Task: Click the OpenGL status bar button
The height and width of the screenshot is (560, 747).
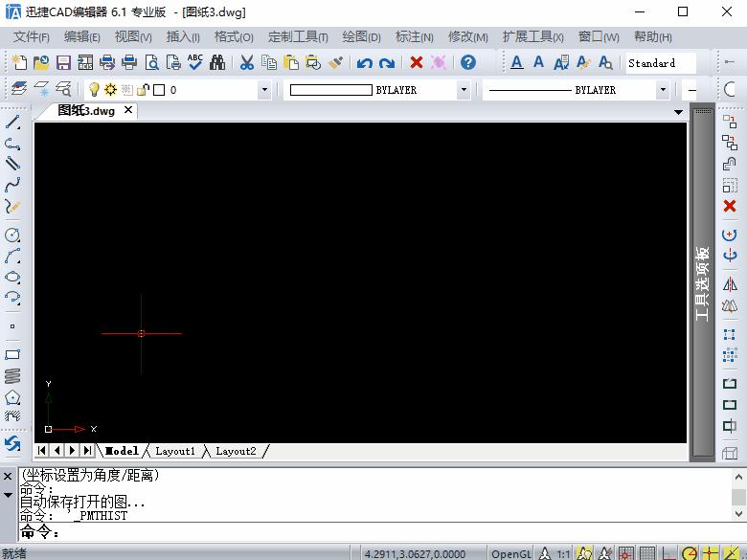Action: pos(510,553)
